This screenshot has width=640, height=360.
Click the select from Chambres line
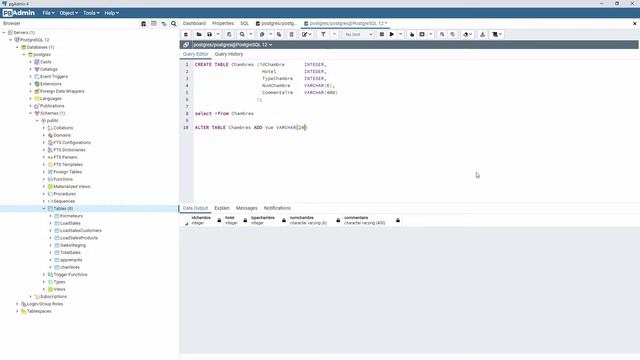click(224, 113)
